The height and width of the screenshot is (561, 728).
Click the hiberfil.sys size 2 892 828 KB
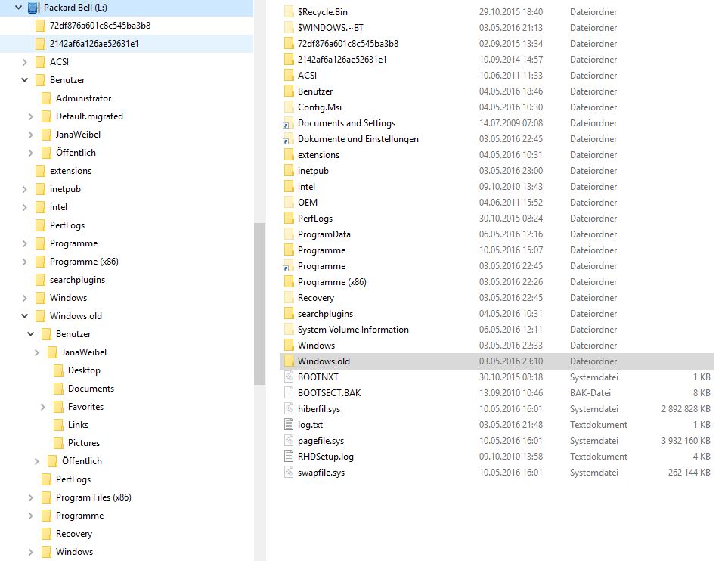(x=686, y=409)
